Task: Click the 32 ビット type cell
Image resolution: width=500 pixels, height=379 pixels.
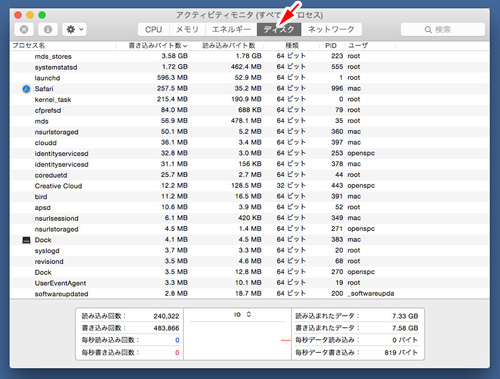Action: [x=291, y=185]
